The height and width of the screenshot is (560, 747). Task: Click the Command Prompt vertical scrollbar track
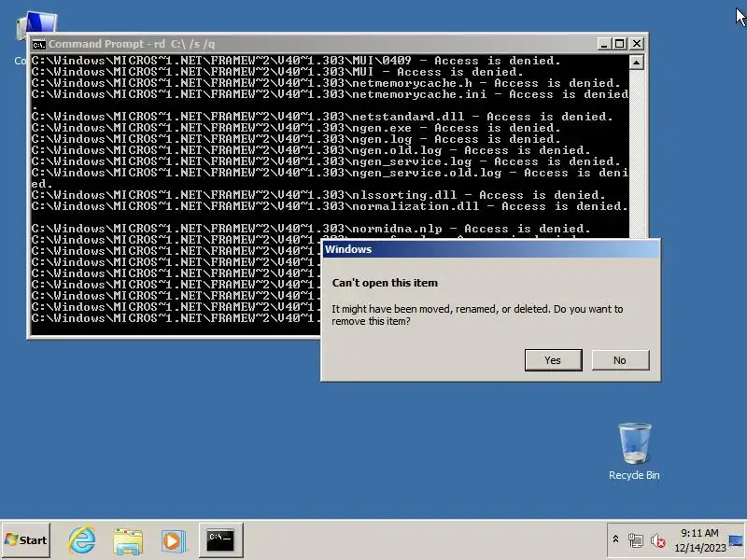[x=637, y=152]
